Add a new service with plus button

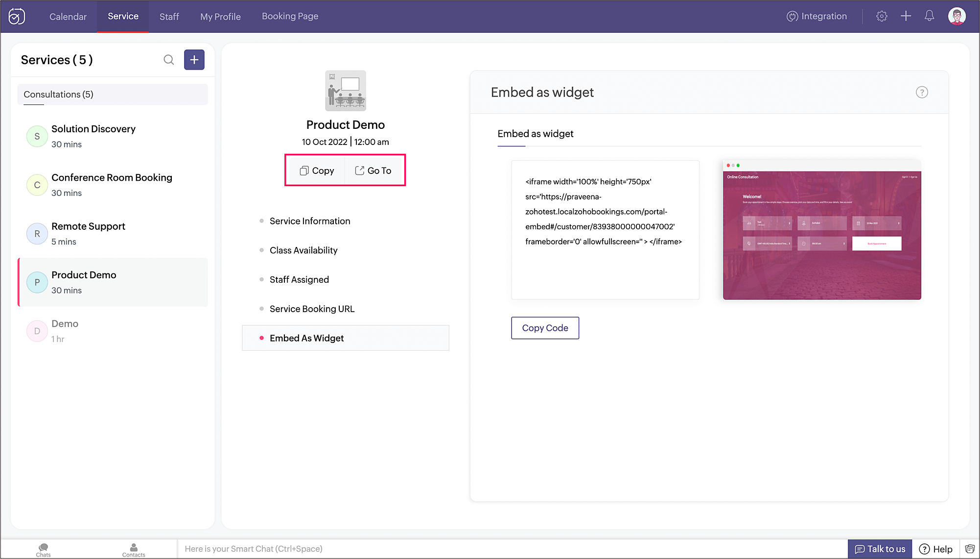(194, 60)
